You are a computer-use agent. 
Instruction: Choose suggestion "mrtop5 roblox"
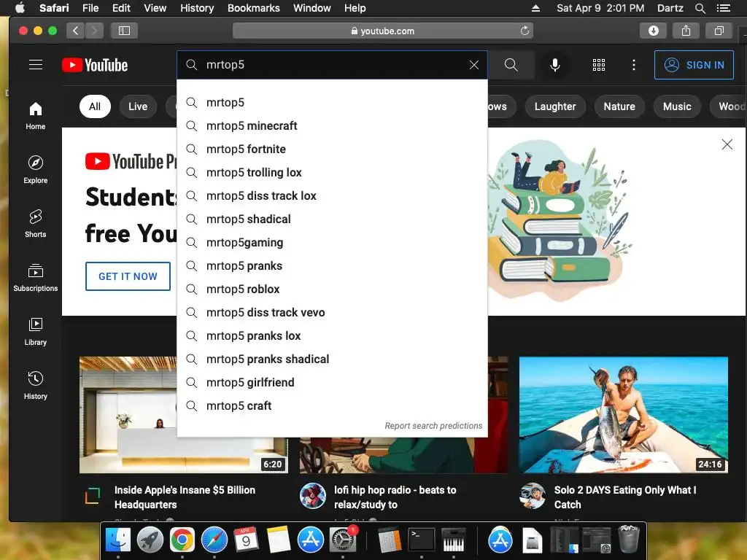pos(332,289)
